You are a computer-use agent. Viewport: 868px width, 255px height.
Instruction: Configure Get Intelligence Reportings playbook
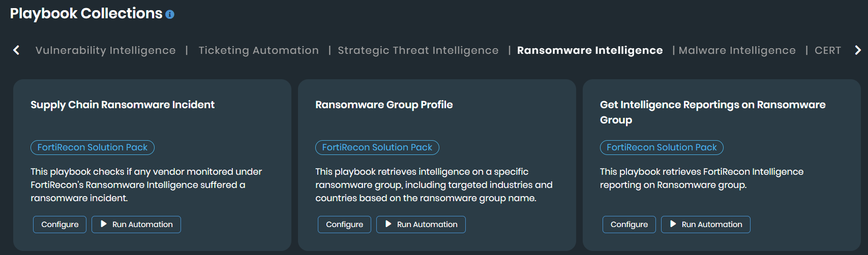coord(629,225)
